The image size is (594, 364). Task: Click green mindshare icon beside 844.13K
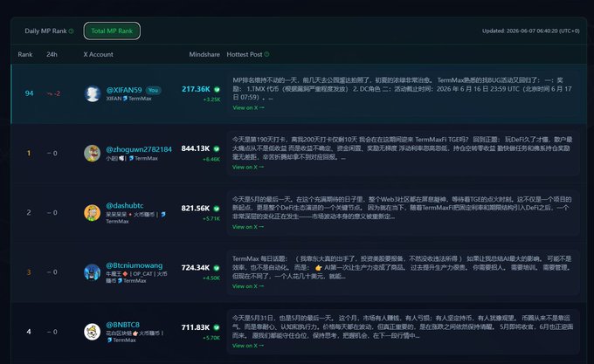[217, 148]
